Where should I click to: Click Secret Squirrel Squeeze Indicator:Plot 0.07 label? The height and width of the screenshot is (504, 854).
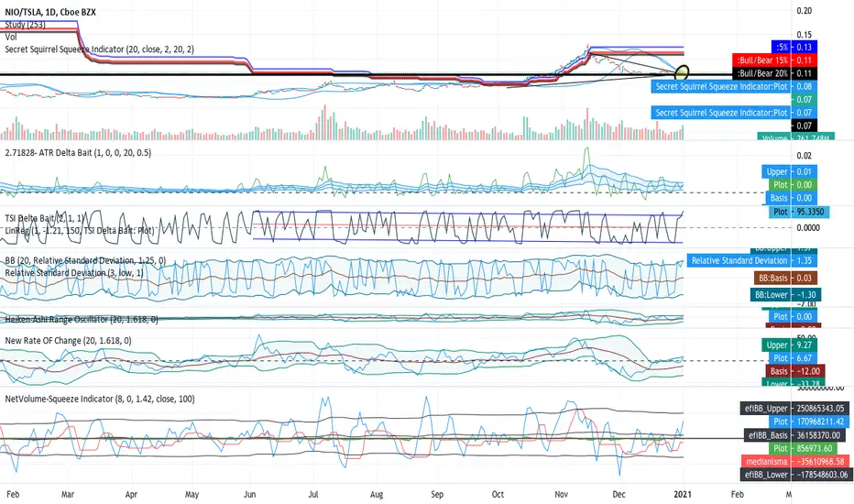[x=734, y=113]
